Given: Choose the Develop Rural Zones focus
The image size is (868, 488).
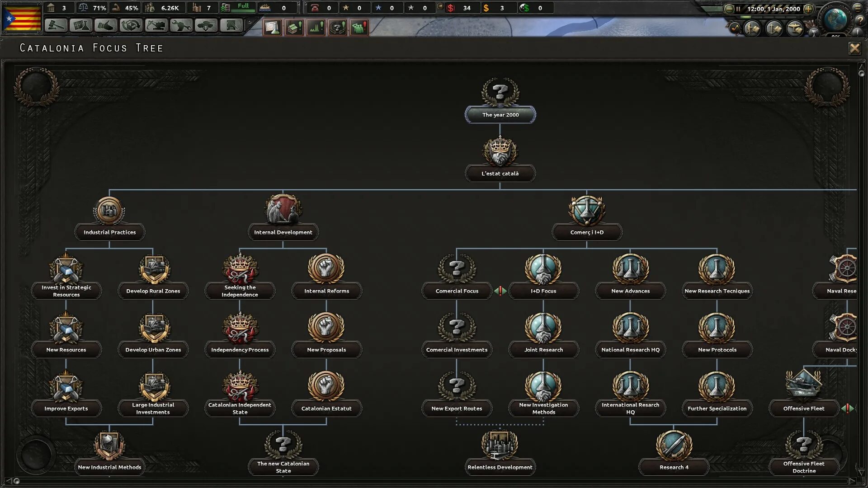Looking at the screenshot, I should 153,277.
